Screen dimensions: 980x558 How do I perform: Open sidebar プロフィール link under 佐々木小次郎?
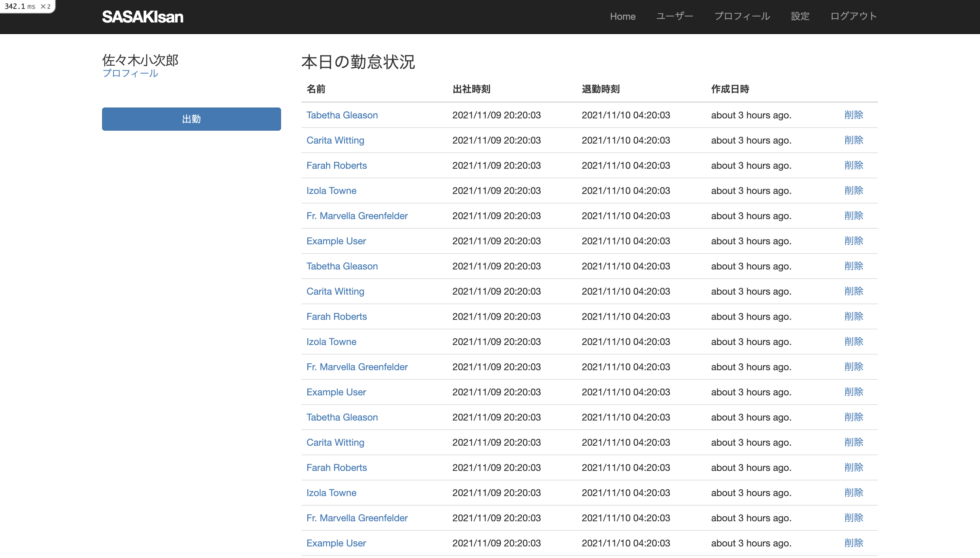pyautogui.click(x=130, y=73)
